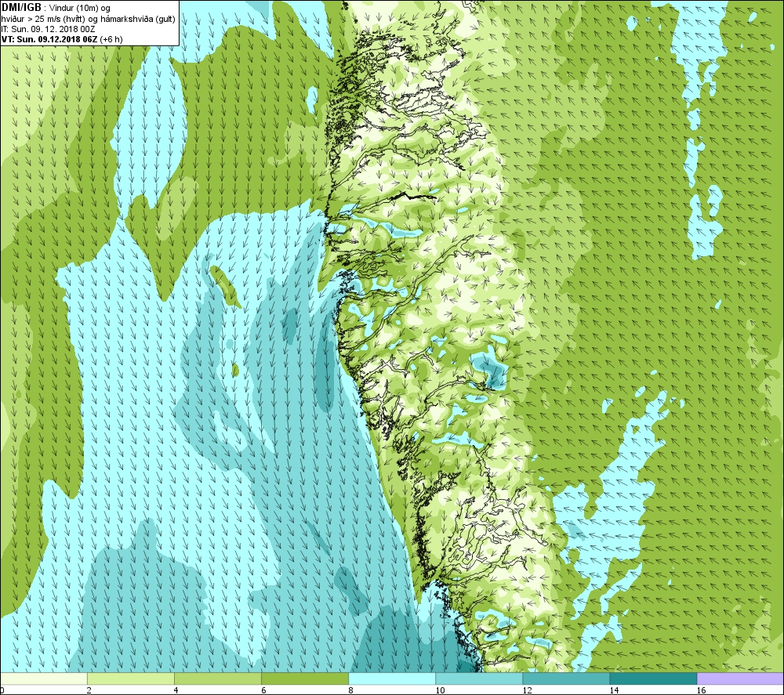Viewport: 784px width, 695px height.
Task: Click the legend scale label "2"
Action: coord(89,690)
